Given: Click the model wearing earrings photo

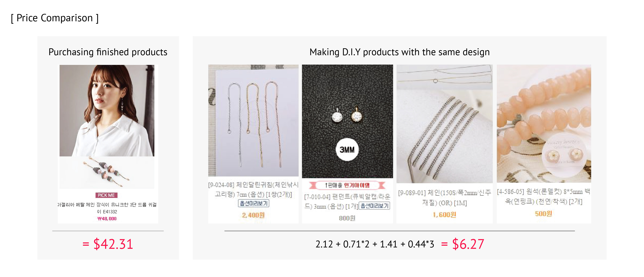Looking at the screenshot, I should pyautogui.click(x=107, y=111).
